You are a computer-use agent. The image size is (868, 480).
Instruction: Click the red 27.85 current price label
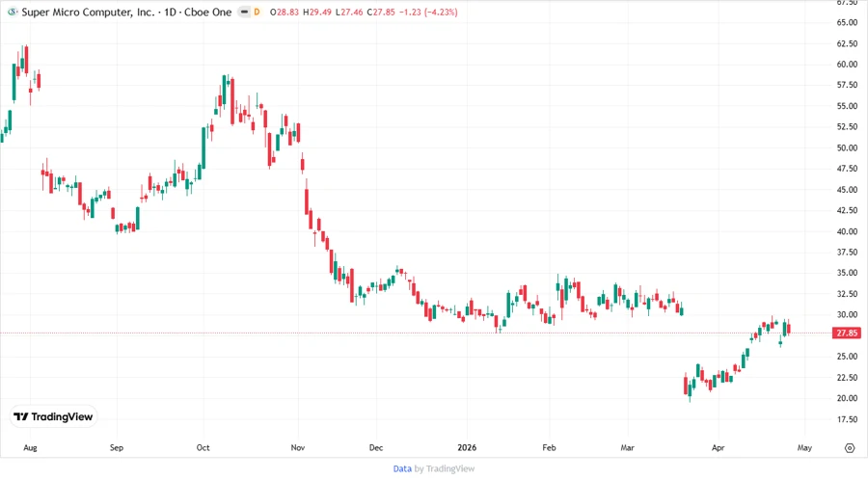tap(847, 333)
